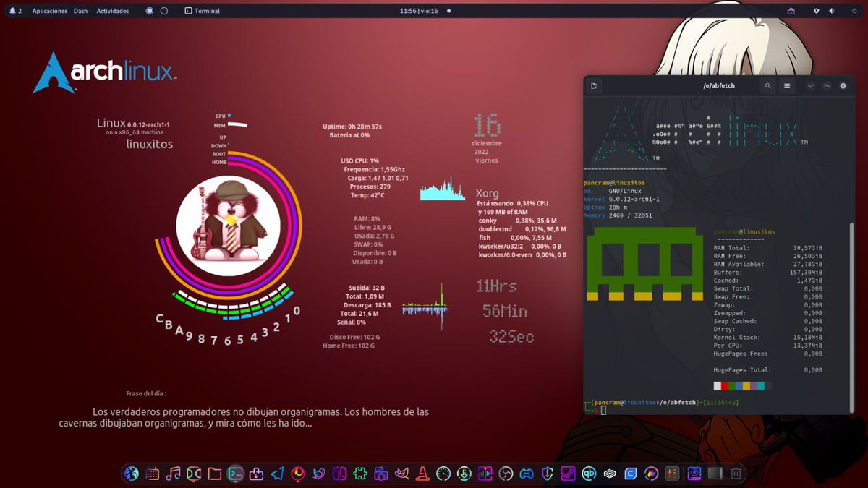Screen dimensions: 868x488
Task: Open the camera screenshot tool in dock
Action: [381, 474]
